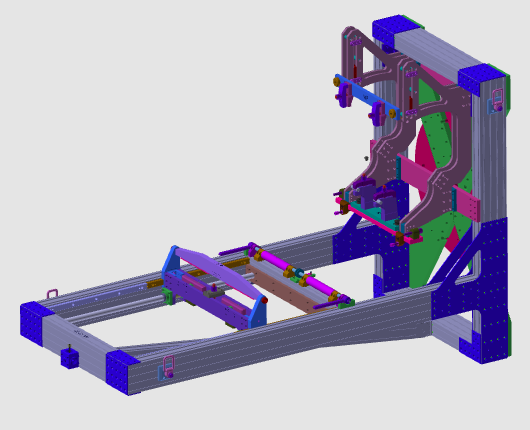The width and height of the screenshot is (530, 430).
Task: Select the small pink handle on the left rail
Action: pos(52,293)
